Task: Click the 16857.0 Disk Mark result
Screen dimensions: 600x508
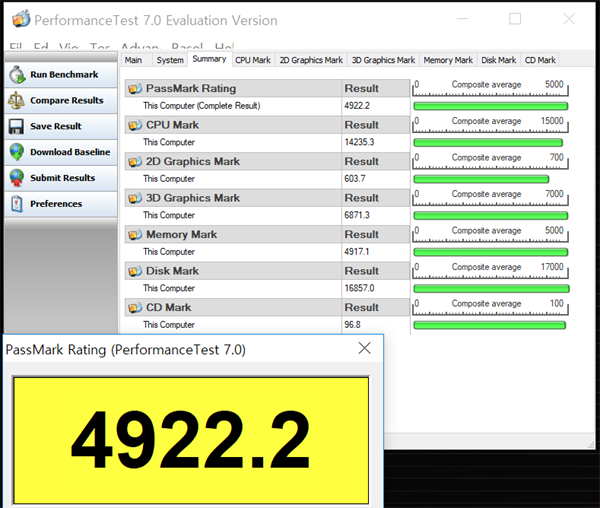Action: click(x=359, y=288)
